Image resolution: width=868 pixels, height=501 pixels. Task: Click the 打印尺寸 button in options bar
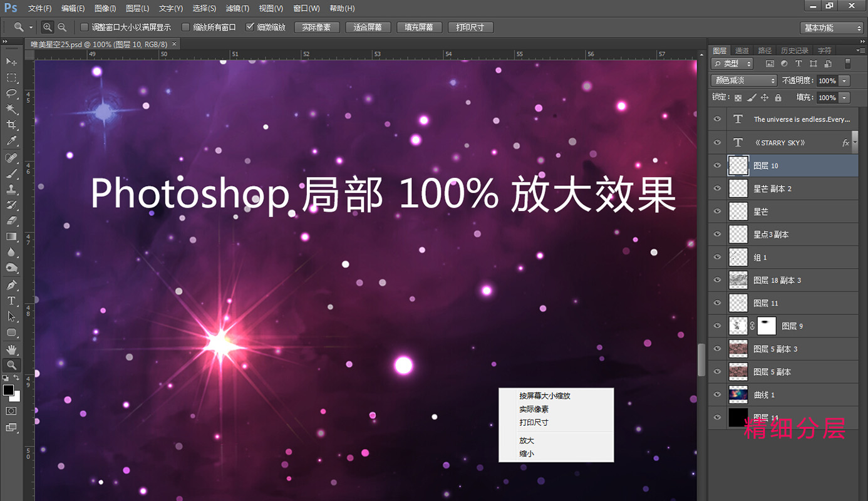coord(470,28)
